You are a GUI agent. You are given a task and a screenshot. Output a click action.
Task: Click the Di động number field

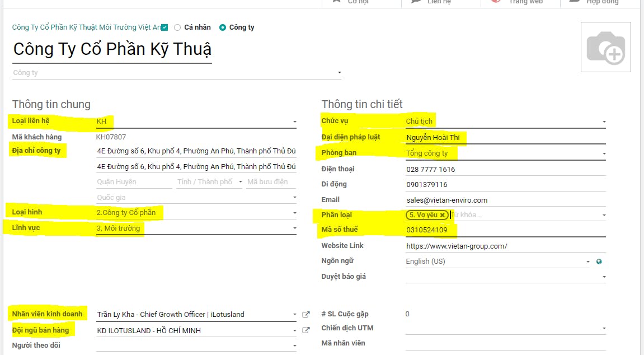pos(506,185)
